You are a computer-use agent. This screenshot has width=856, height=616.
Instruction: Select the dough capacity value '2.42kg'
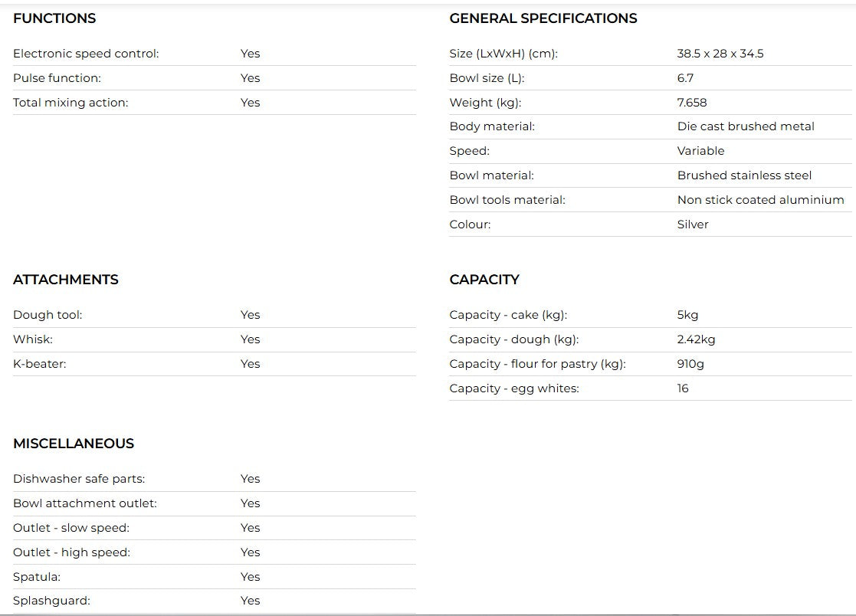pos(696,339)
